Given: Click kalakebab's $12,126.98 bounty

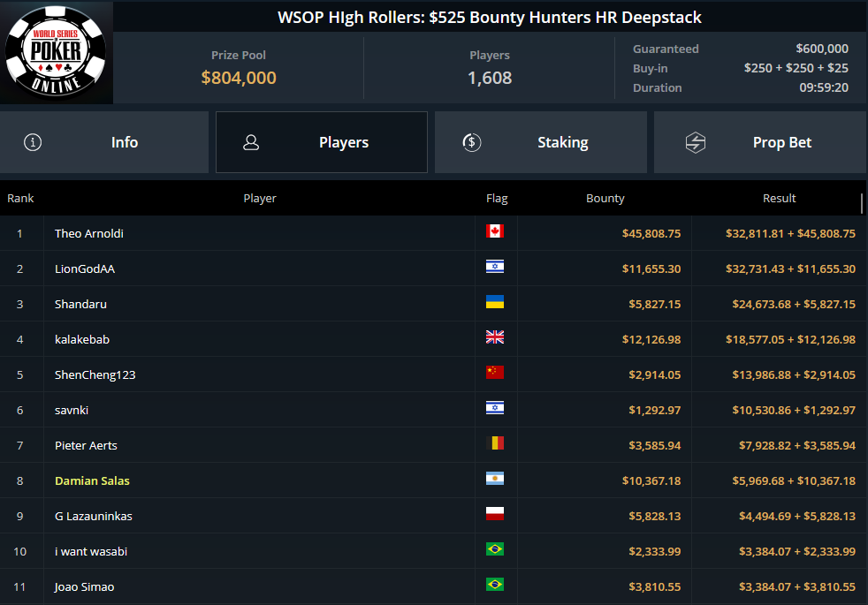Looking at the screenshot, I should pos(651,339).
